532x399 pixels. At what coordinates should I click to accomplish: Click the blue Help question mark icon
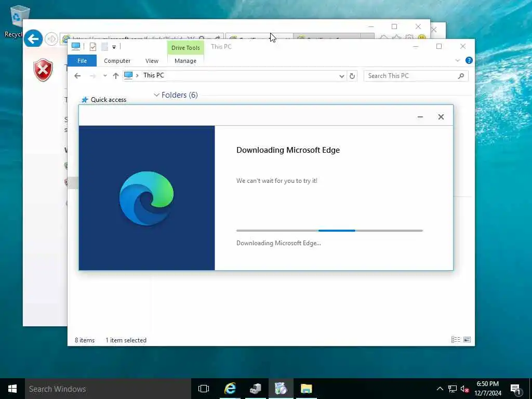[x=469, y=60]
